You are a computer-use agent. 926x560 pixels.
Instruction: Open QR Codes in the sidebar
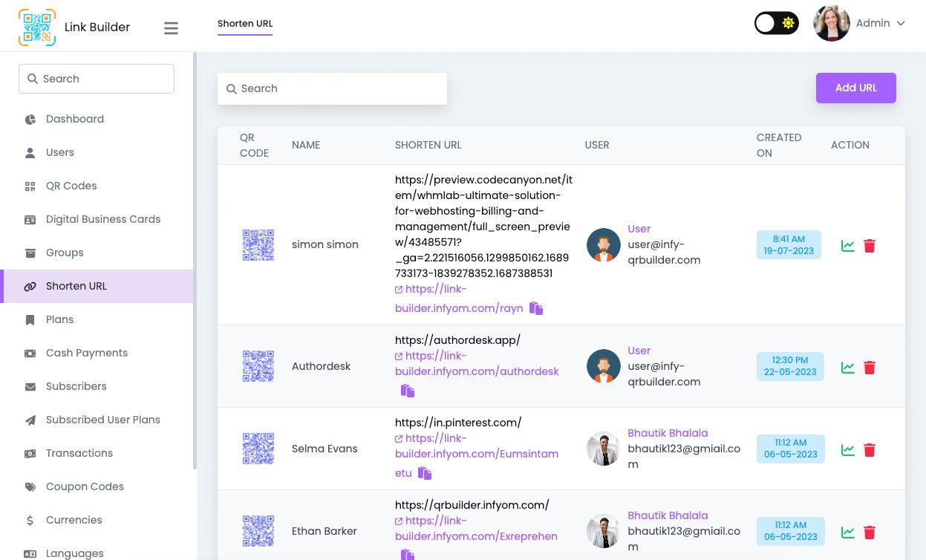click(97, 186)
